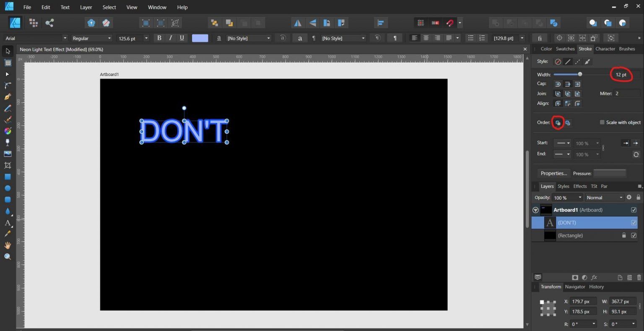The height and width of the screenshot is (331, 644).
Task: Hide the Rectangle layer
Action: 634,235
